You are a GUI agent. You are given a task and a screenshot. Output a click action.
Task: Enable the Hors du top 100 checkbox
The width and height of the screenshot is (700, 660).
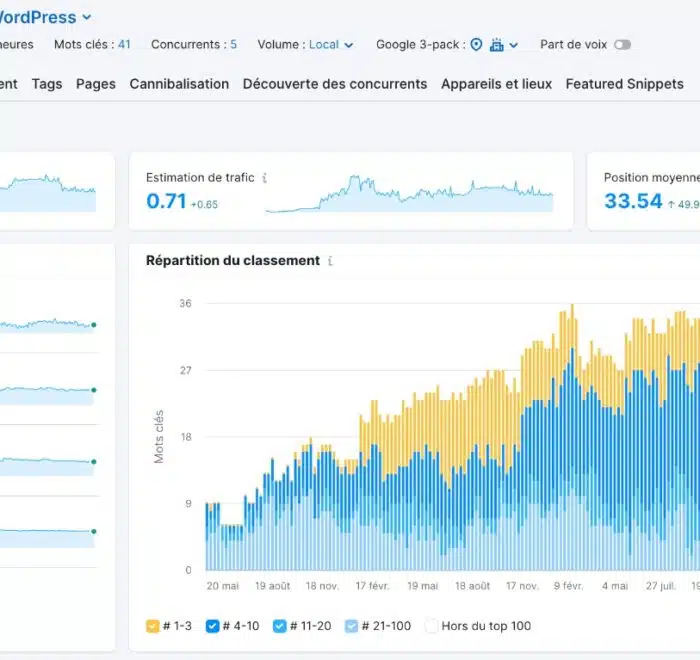(x=432, y=626)
